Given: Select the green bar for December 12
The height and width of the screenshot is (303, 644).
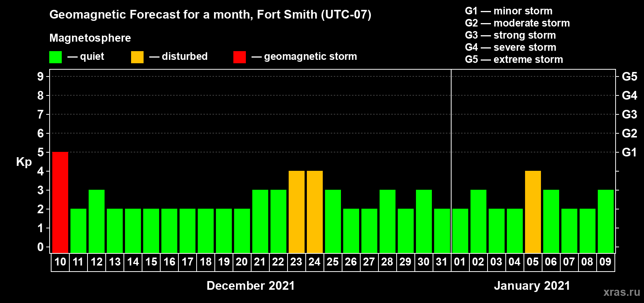Looking at the screenshot, I should click(97, 221).
